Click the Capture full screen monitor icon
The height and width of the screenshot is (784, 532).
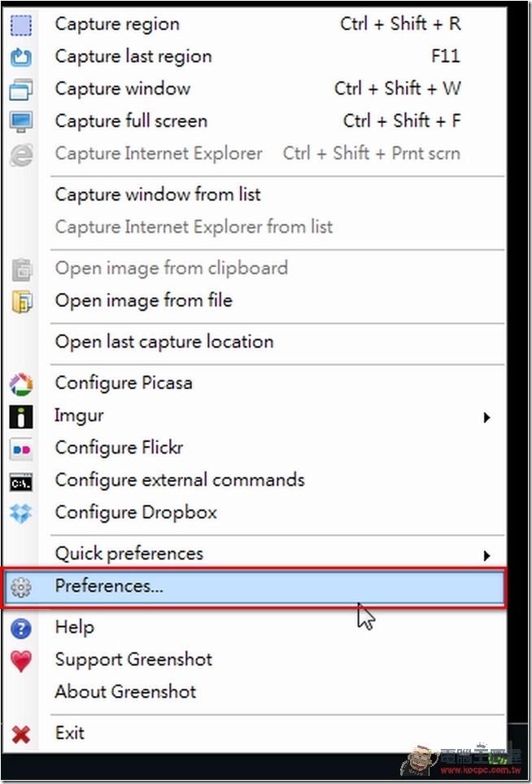pos(21,121)
